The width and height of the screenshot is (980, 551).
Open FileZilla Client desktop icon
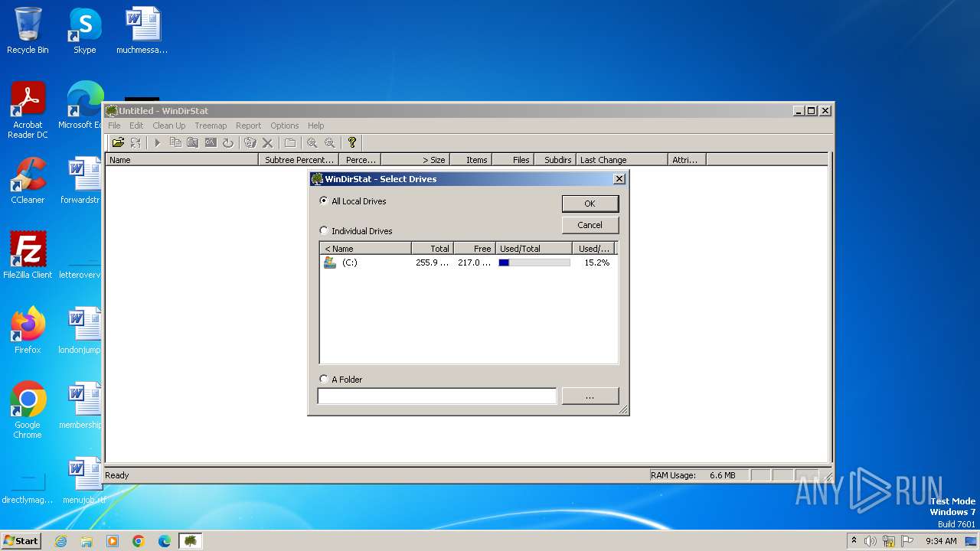28,256
